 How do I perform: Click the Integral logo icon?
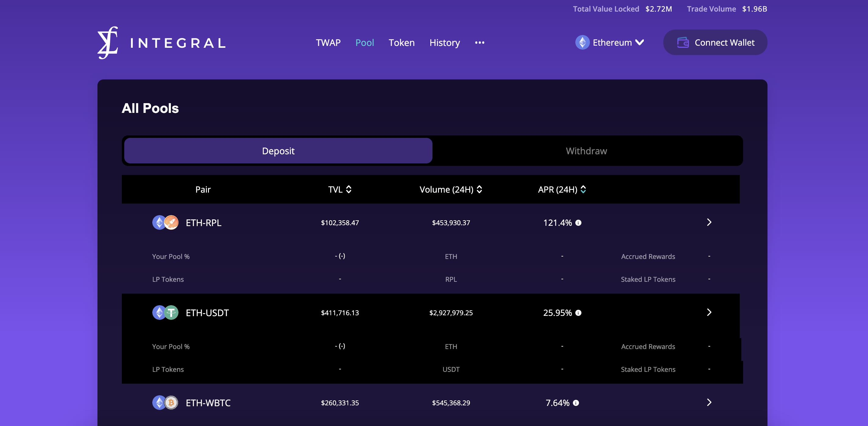point(108,43)
